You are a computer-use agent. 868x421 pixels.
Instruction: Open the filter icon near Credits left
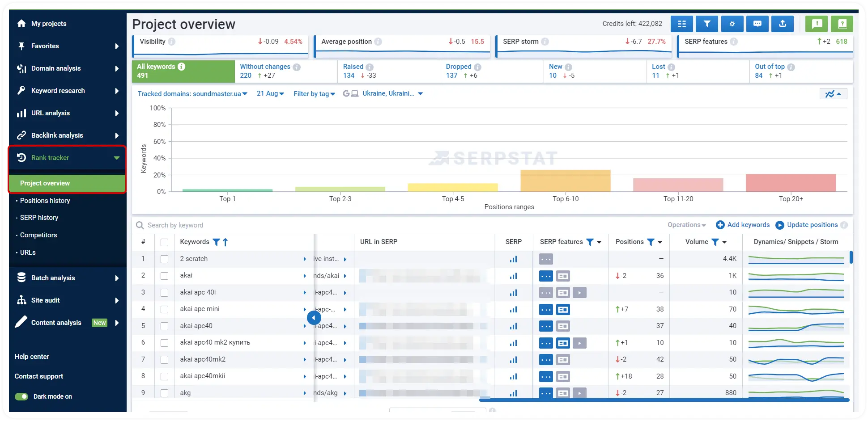707,24
